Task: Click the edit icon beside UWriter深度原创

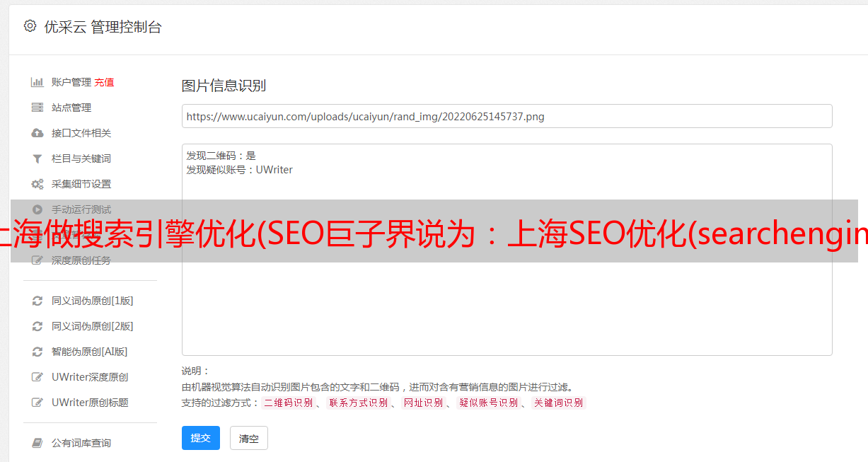Action: 37,377
